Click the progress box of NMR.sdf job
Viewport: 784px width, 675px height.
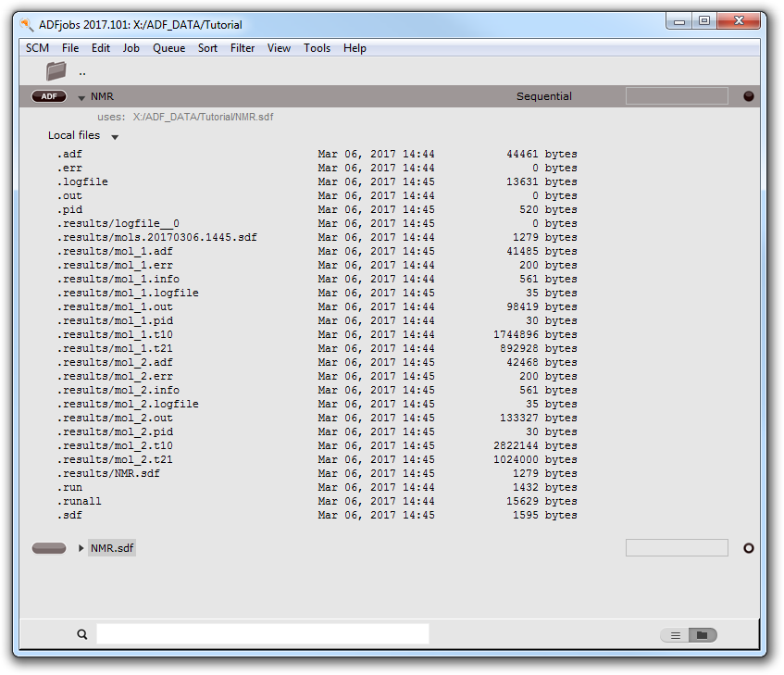677,548
